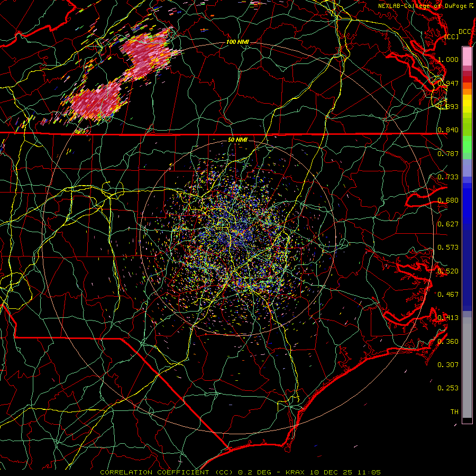Click the 0.733 scale value
The height and width of the screenshot is (476, 476).
(x=448, y=177)
